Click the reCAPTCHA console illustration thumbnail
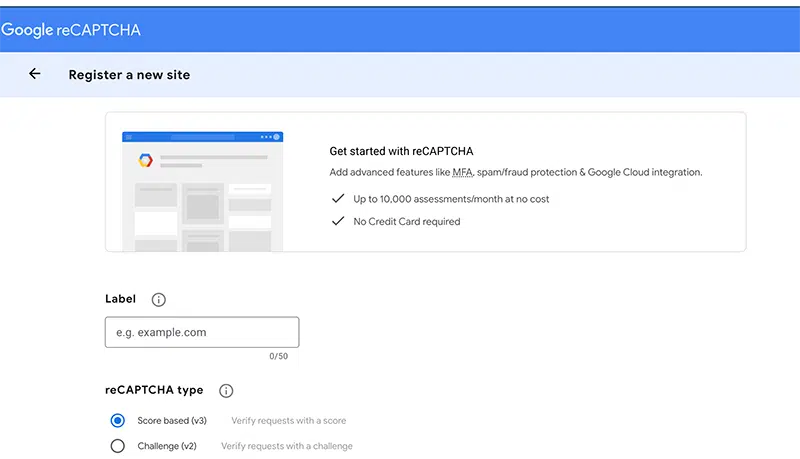The width and height of the screenshot is (800, 459). coord(202,190)
